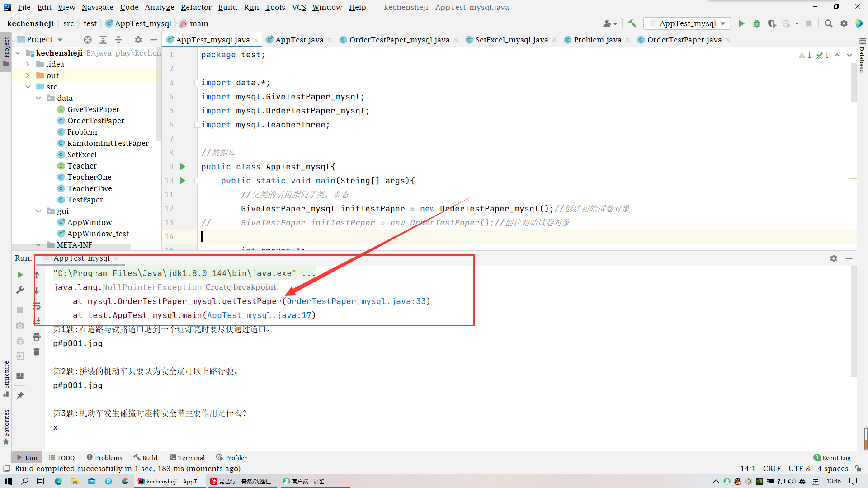Click Select Opened File target icon
The height and width of the screenshot is (488, 868).
tap(88, 40)
